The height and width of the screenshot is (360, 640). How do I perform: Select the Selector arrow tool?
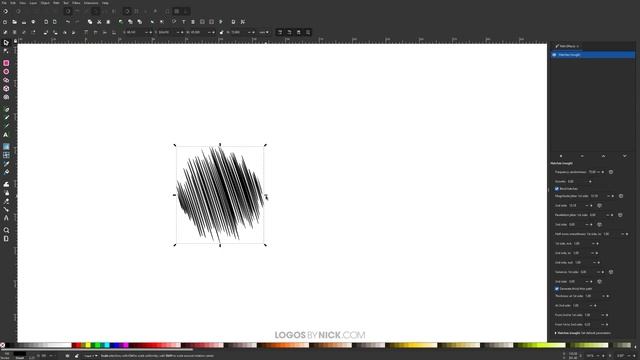click(x=6, y=42)
